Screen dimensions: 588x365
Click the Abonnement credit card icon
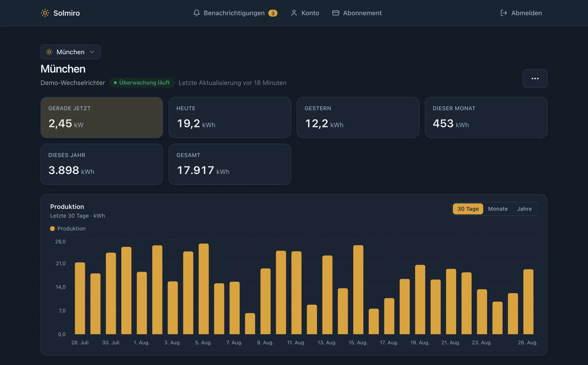[335, 13]
